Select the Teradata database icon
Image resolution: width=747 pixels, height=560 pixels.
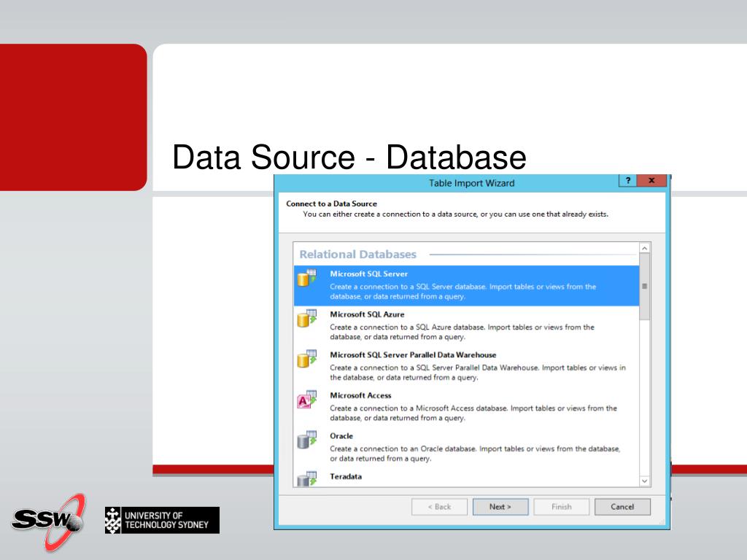[307, 478]
